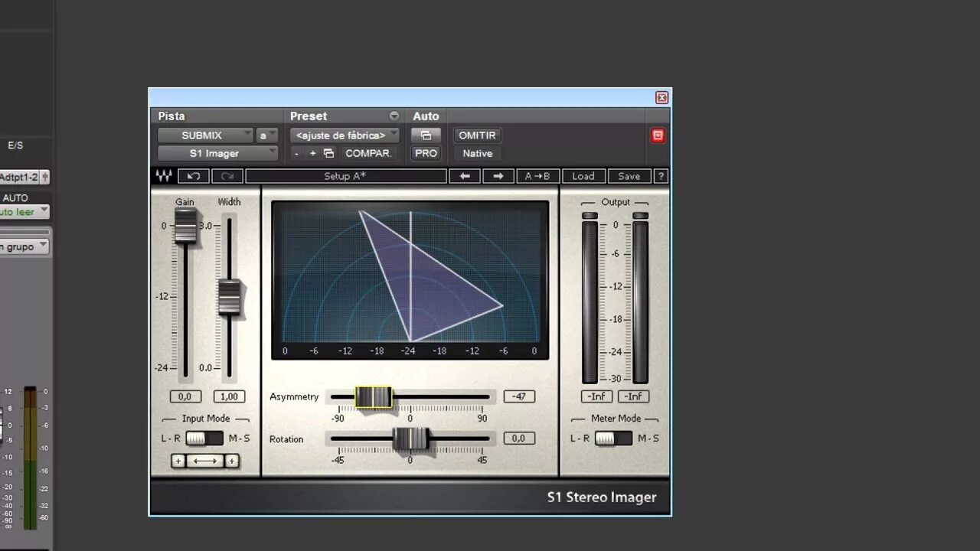Toggle the PRO automation safe button
The image size is (980, 551).
tap(426, 153)
